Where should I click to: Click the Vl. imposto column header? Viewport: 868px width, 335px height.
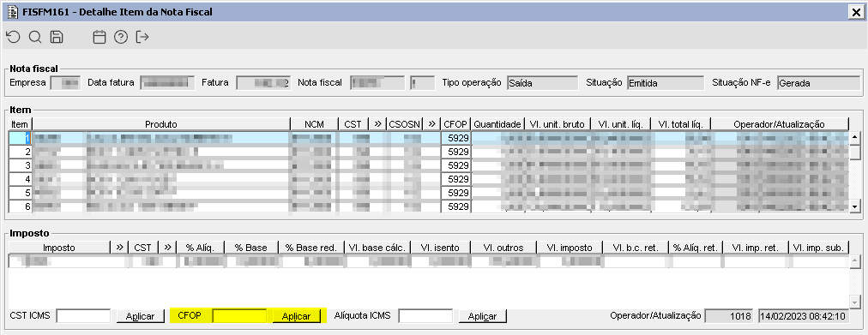569,248
